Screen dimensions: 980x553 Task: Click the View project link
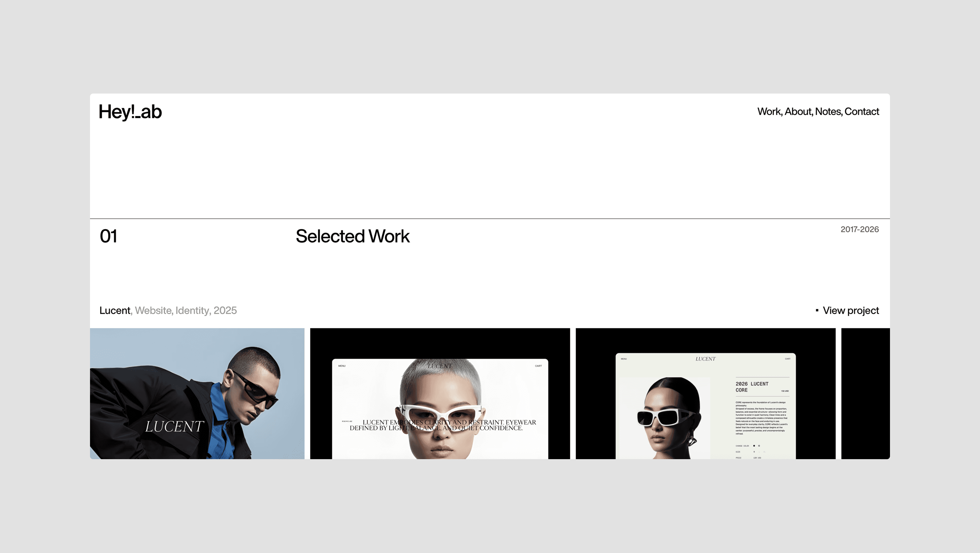(x=851, y=310)
